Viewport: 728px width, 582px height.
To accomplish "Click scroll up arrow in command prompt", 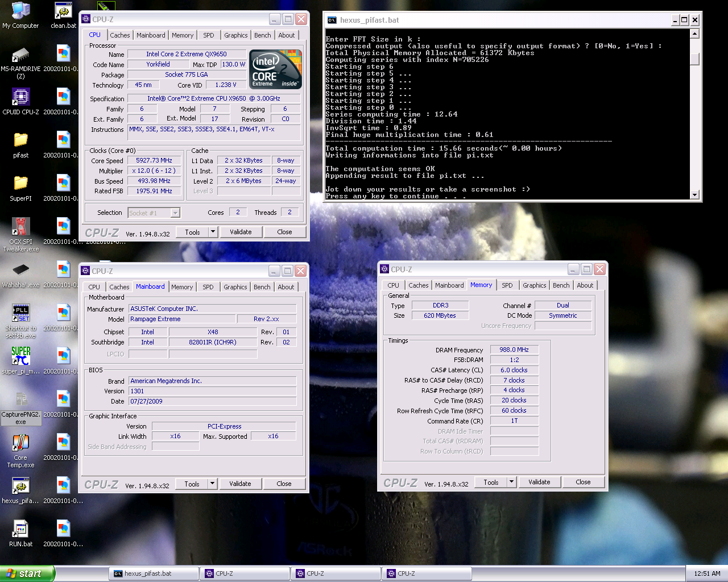I will (x=694, y=34).
